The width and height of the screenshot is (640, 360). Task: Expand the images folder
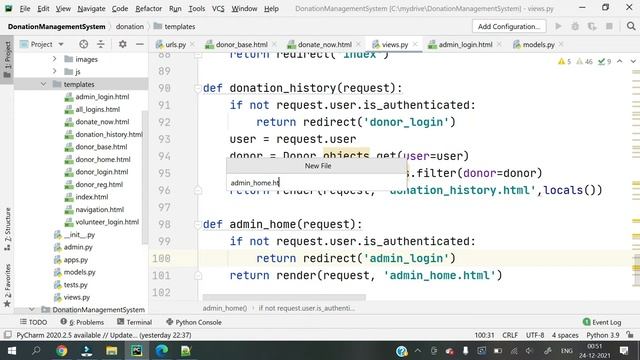[x=54, y=59]
